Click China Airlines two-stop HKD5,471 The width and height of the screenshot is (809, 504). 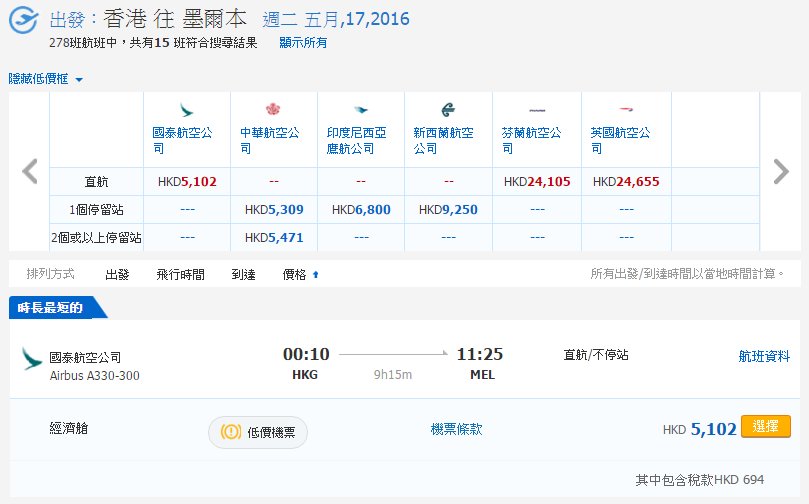[x=274, y=237]
